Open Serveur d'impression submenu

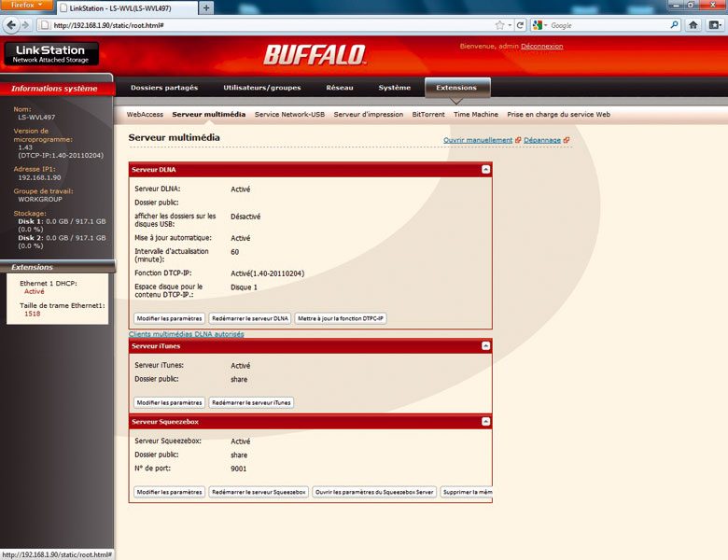tap(368, 114)
